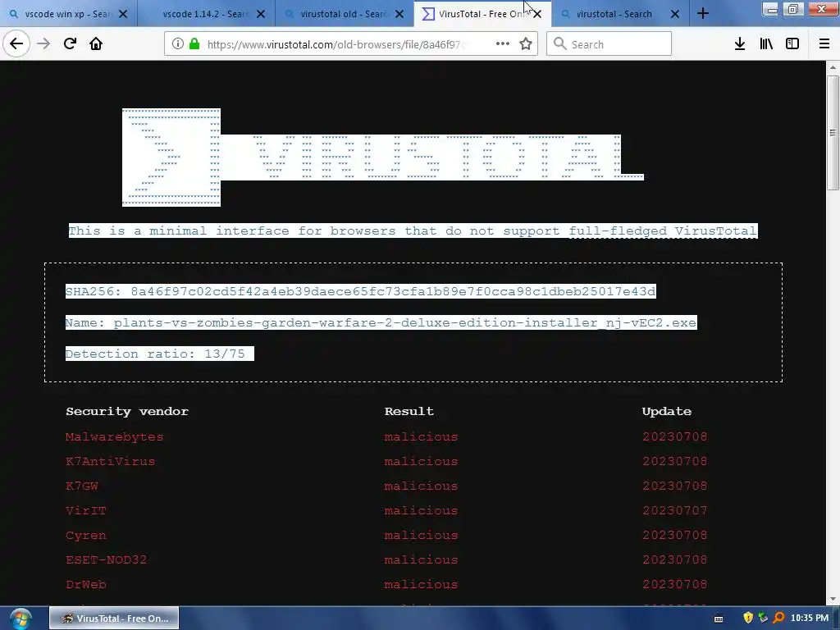Click the scrollbar up arrow
This screenshot has height=630, width=840.
[833, 67]
